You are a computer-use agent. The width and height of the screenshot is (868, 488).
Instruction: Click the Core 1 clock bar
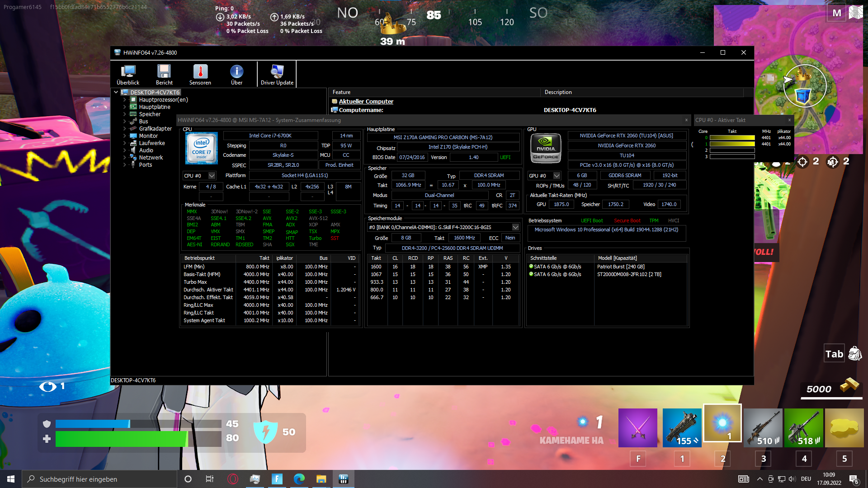click(732, 144)
